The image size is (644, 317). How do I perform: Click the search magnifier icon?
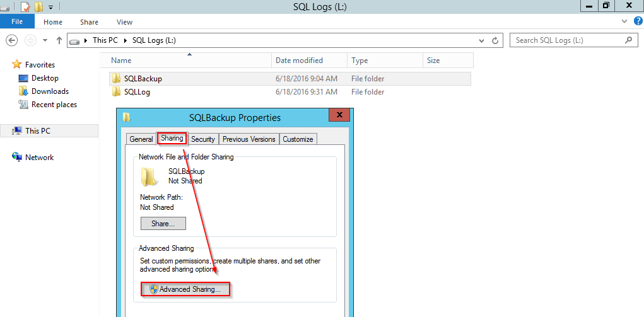628,40
